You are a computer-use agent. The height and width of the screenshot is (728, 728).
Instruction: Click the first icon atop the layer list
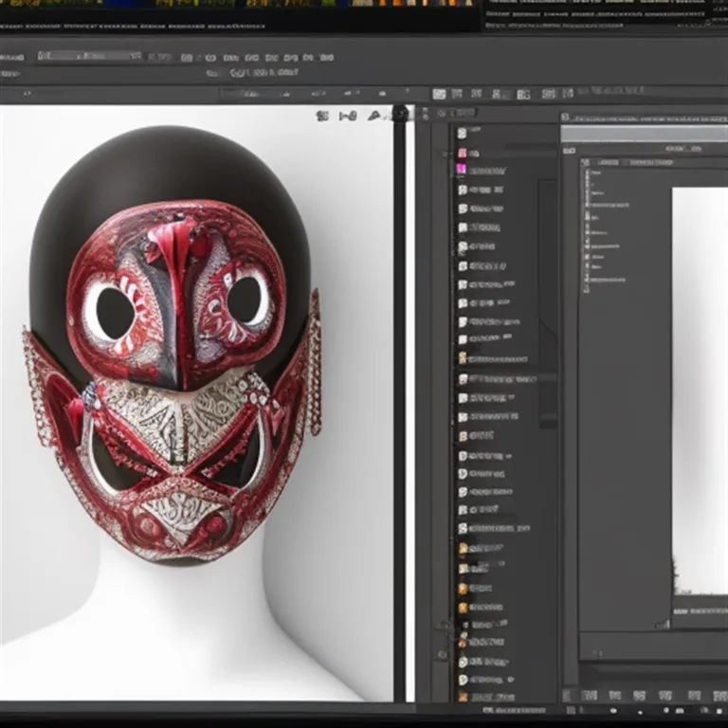pyautogui.click(x=462, y=134)
